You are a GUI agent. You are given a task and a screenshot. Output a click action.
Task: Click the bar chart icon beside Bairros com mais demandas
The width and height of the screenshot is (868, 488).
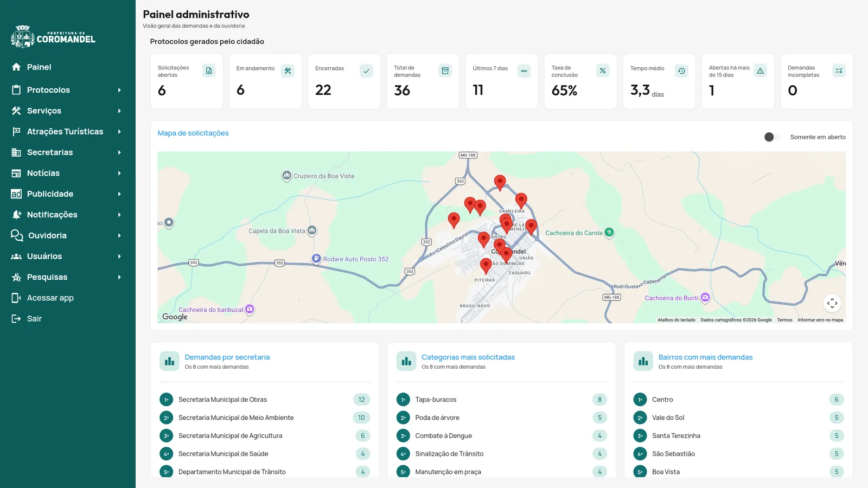tap(643, 361)
